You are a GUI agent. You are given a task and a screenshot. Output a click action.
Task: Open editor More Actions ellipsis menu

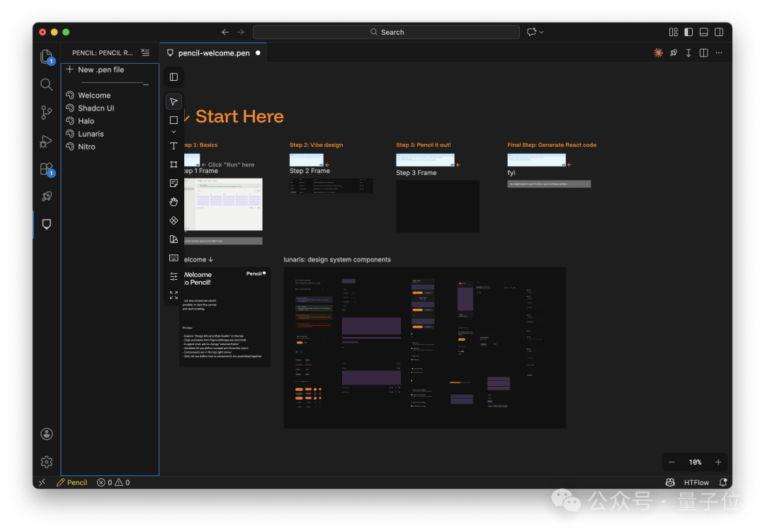pos(719,52)
